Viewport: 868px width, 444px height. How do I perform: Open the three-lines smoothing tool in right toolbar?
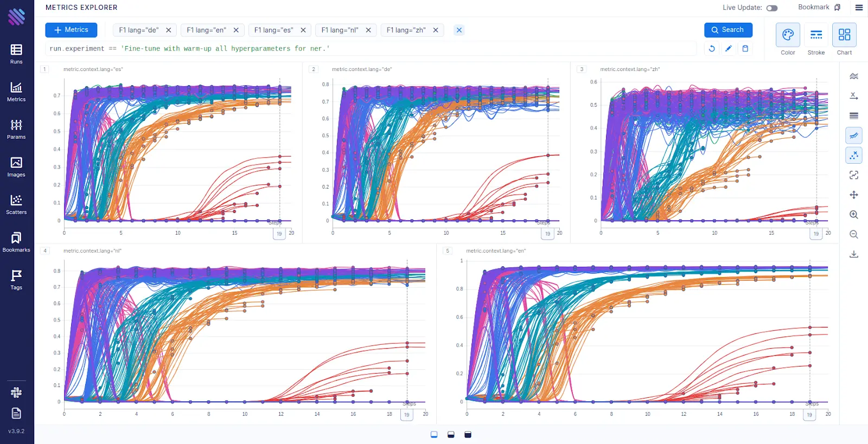[x=854, y=115]
